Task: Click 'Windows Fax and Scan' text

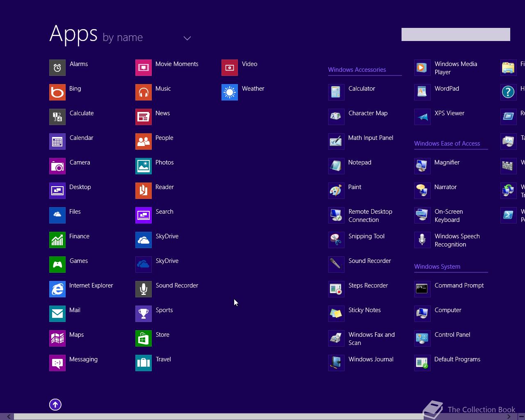Action: click(372, 339)
